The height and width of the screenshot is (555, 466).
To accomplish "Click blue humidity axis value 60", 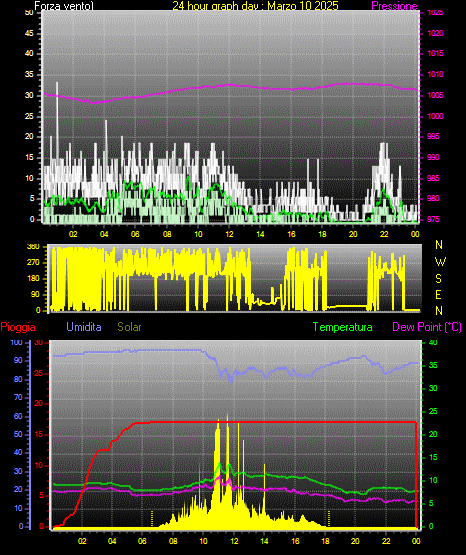I will point(18,416).
